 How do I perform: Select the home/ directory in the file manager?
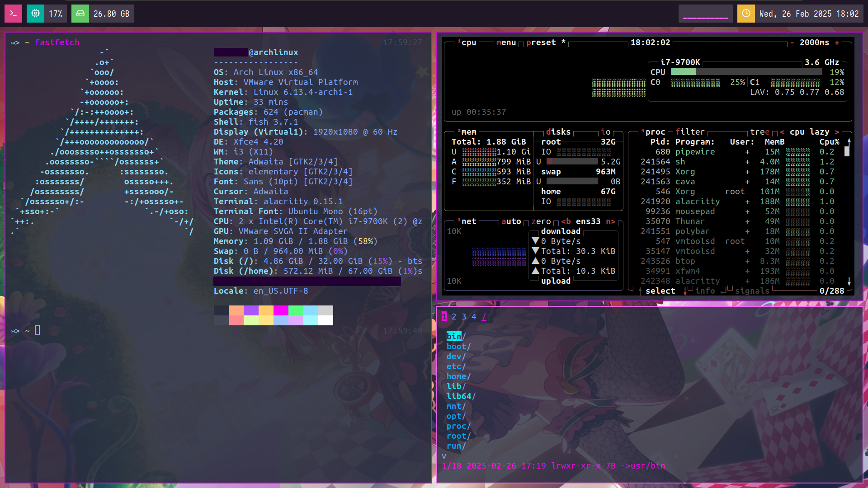(x=459, y=376)
